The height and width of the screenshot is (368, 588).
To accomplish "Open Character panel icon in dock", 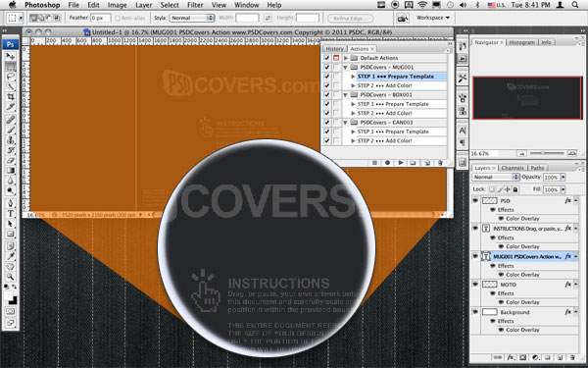I will 463,131.
